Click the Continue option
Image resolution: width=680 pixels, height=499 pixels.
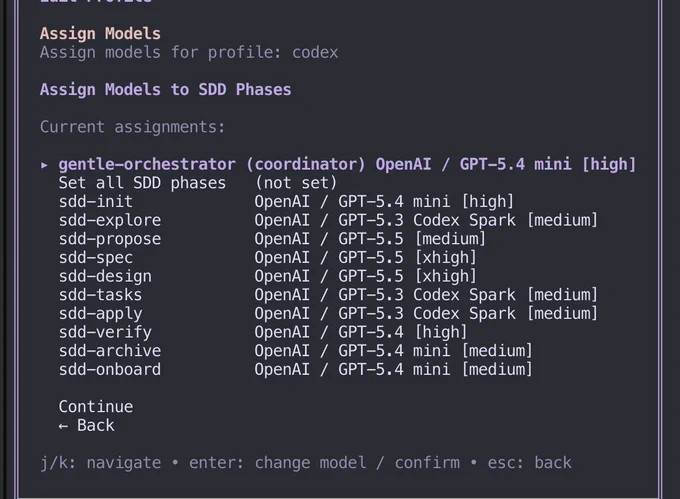(x=96, y=407)
